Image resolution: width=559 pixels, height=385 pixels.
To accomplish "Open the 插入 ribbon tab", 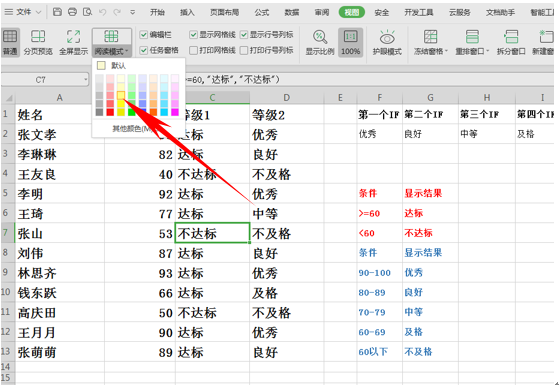I will (187, 12).
